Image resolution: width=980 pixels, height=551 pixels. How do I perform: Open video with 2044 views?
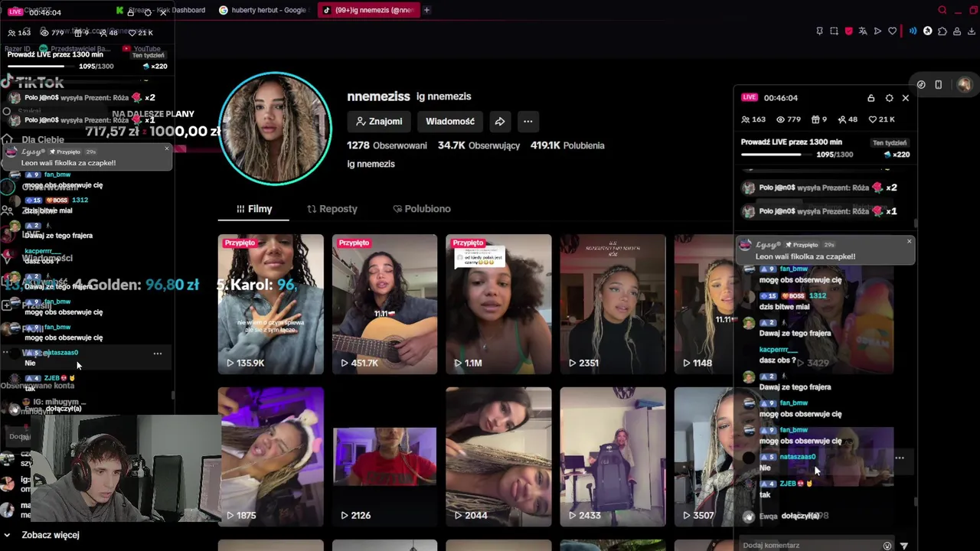[498, 457]
